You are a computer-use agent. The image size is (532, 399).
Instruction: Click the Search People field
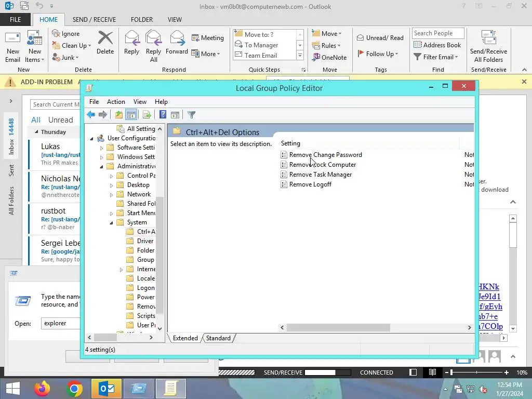click(x=438, y=33)
